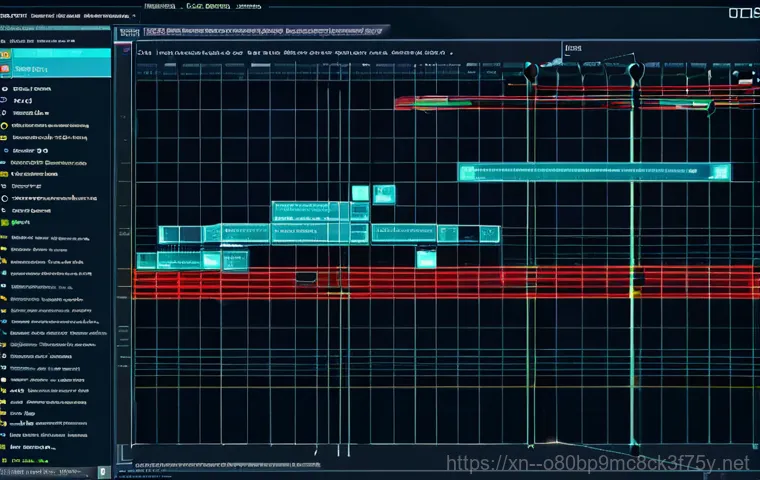Click the dark rectangle inside the red band
The width and height of the screenshot is (760, 480).
point(306,277)
